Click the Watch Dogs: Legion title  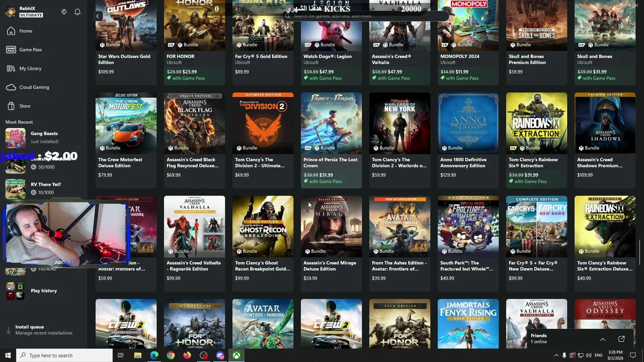[327, 56]
